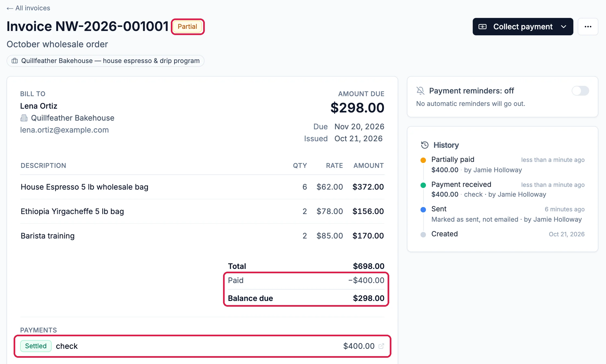Image resolution: width=606 pixels, height=364 pixels.
Task: Click the Payment received history entry
Action: point(502,189)
